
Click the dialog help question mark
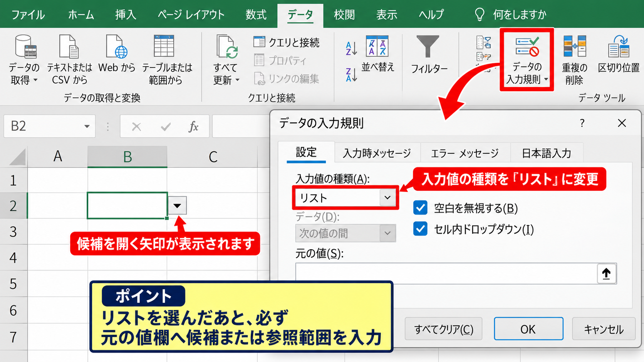pos(582,123)
